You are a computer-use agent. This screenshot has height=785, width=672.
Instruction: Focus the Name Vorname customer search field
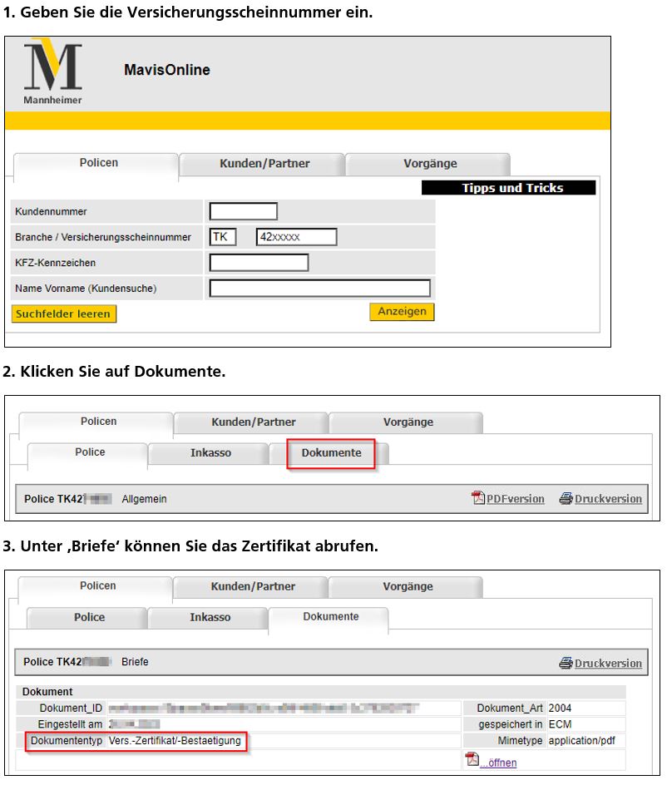[x=319, y=289]
